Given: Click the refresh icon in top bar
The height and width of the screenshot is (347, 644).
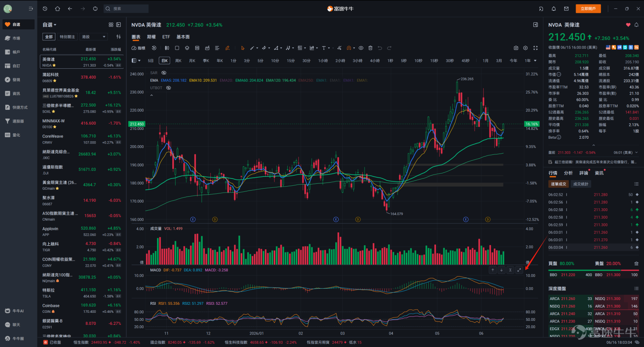Looking at the screenshot, I should 95,8.
